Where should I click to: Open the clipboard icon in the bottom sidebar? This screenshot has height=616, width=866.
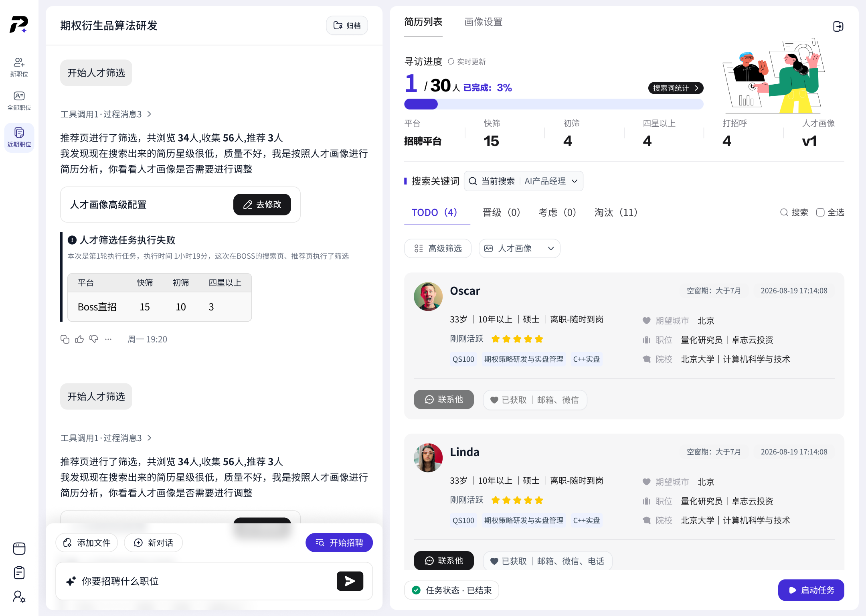pos(19,572)
